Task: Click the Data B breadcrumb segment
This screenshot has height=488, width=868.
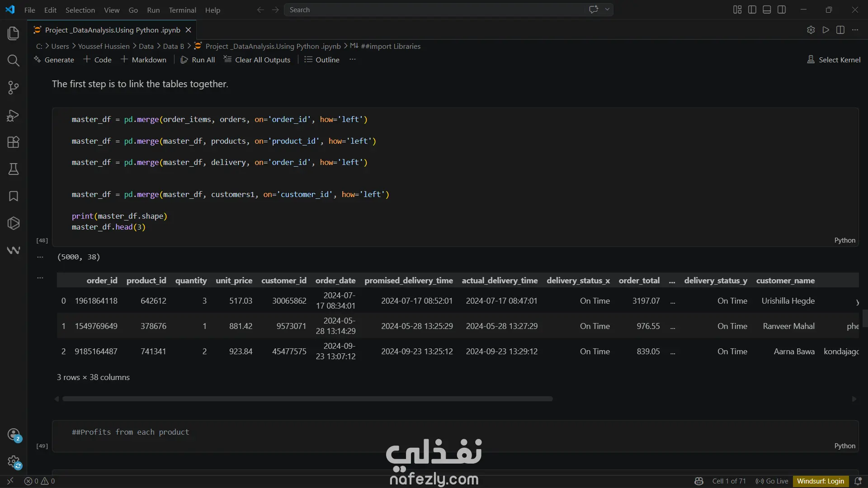Action: (173, 46)
